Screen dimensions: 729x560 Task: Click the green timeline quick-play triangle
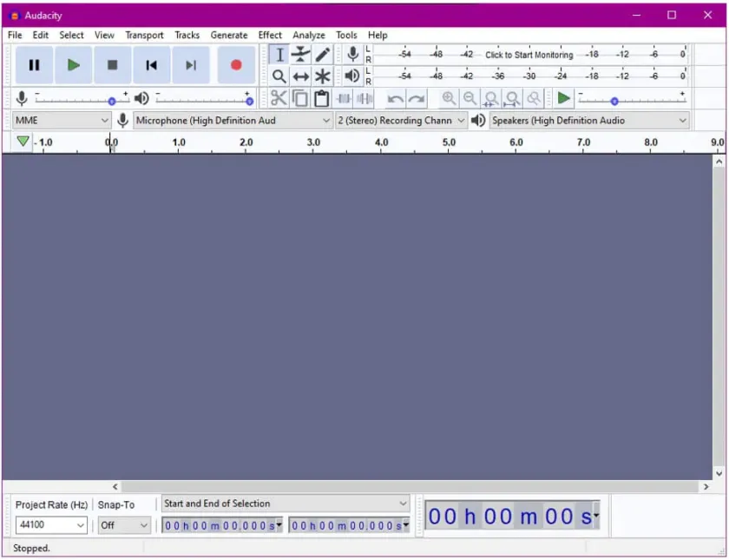click(x=22, y=141)
